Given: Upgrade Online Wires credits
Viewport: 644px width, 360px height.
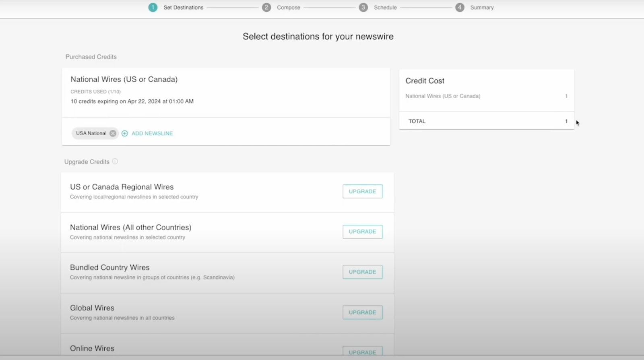Looking at the screenshot, I should point(362,351).
